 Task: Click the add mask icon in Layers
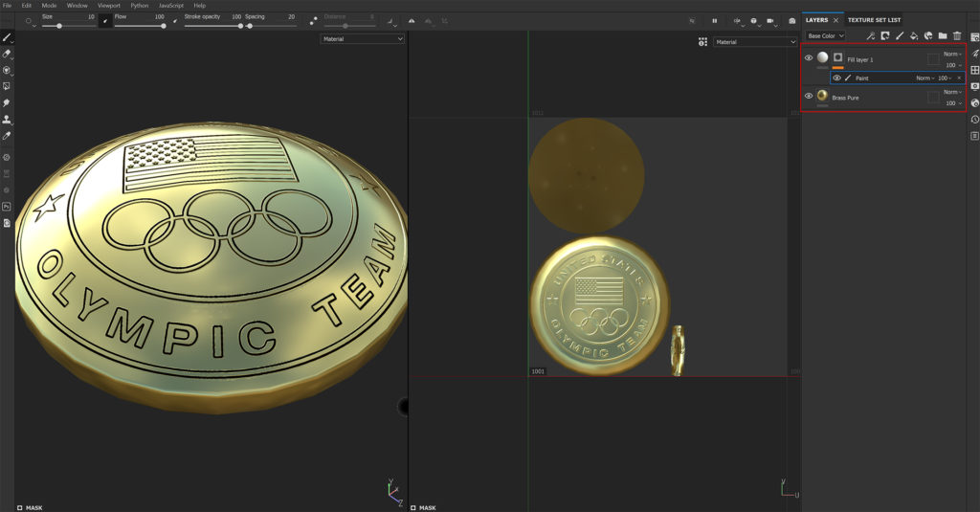[x=885, y=35]
